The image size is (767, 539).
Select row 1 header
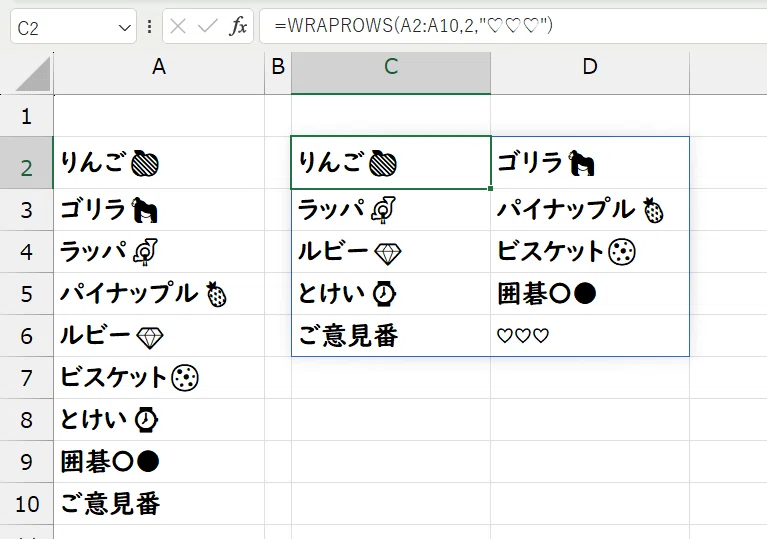[26, 116]
